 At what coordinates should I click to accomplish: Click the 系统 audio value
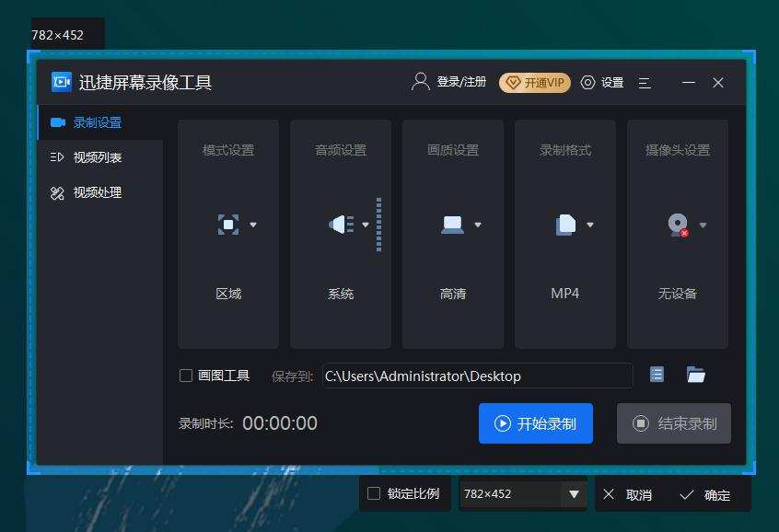tap(341, 294)
